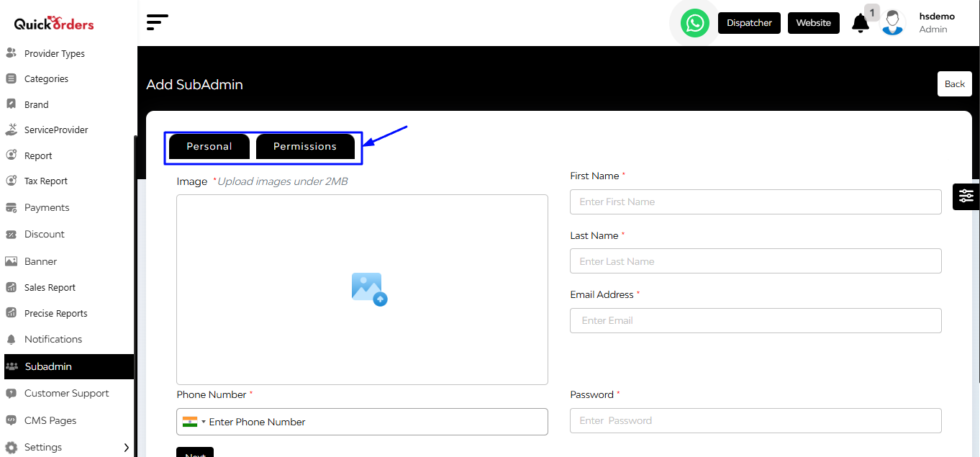This screenshot has width=980, height=457.
Task: Click the image upload icon
Action: click(369, 289)
